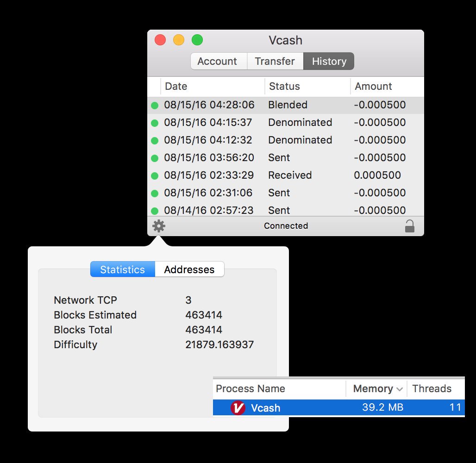476x463 pixels.
Task: Click the amount 0.000500 of Received row
Action: point(377,175)
